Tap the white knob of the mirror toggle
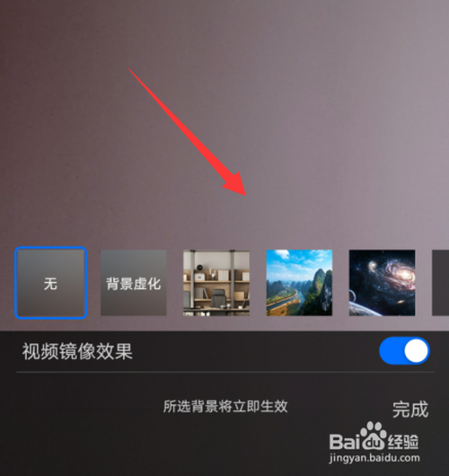 click(416, 350)
